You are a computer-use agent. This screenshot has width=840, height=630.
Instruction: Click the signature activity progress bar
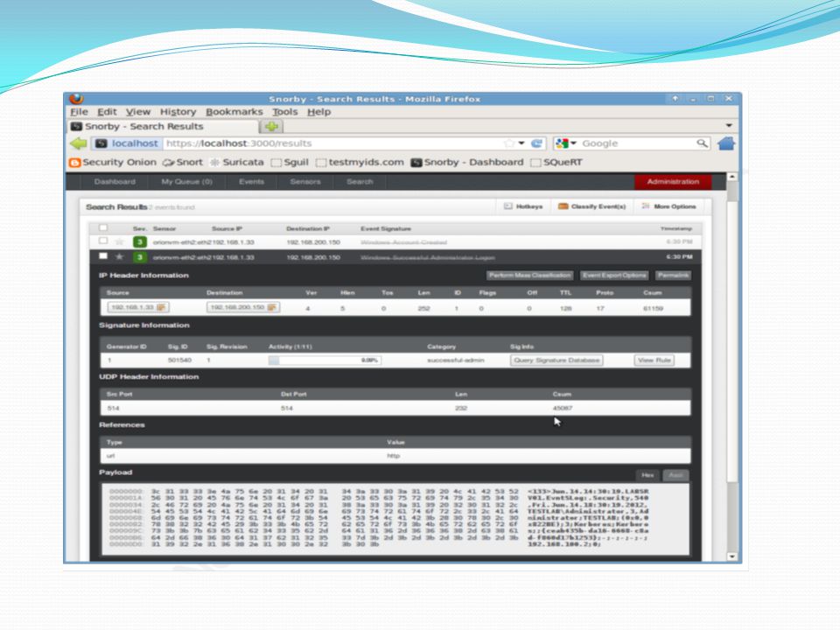pyautogui.click(x=324, y=360)
